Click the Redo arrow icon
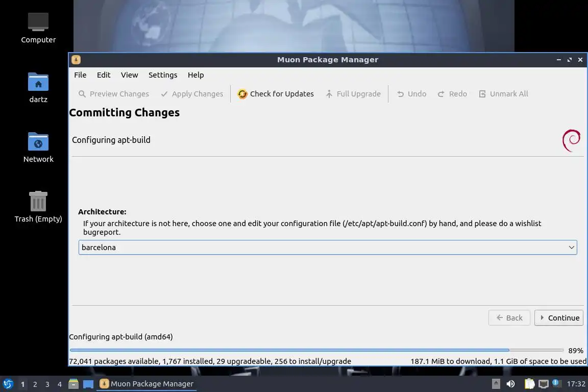This screenshot has height=392, width=588. 441,94
